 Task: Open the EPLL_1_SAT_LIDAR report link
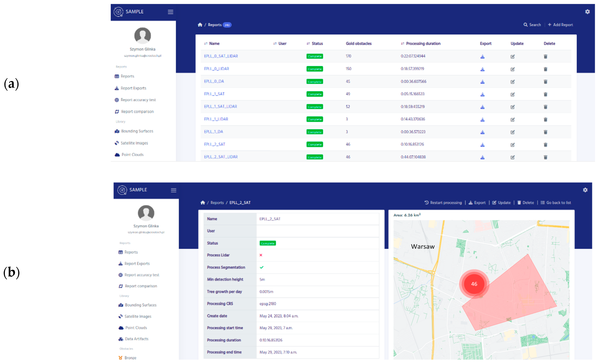pyautogui.click(x=220, y=107)
